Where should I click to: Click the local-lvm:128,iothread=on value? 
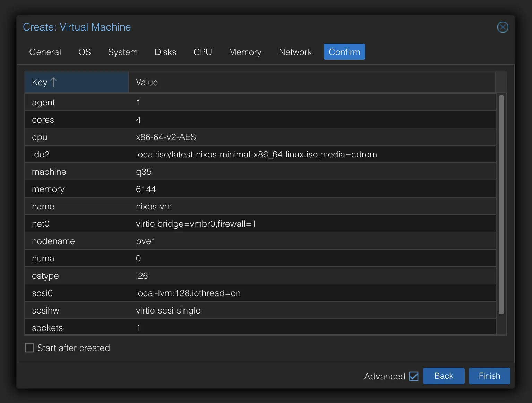[188, 293]
